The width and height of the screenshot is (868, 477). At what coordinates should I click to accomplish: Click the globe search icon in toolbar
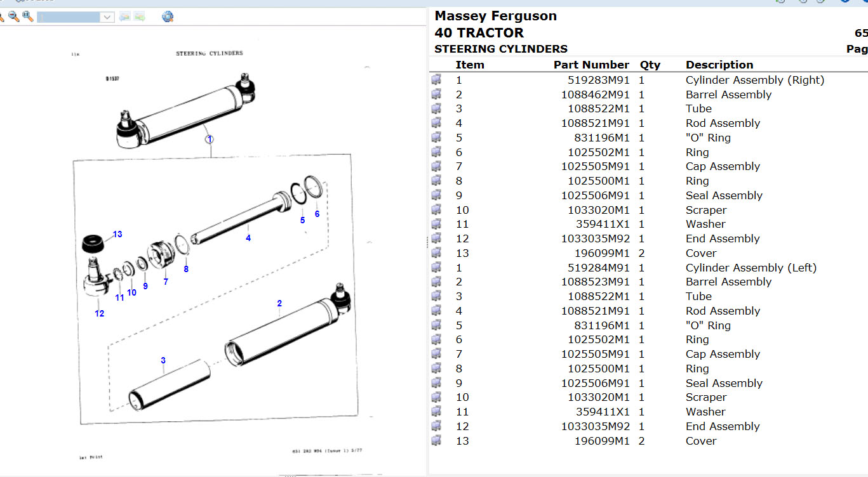point(168,17)
